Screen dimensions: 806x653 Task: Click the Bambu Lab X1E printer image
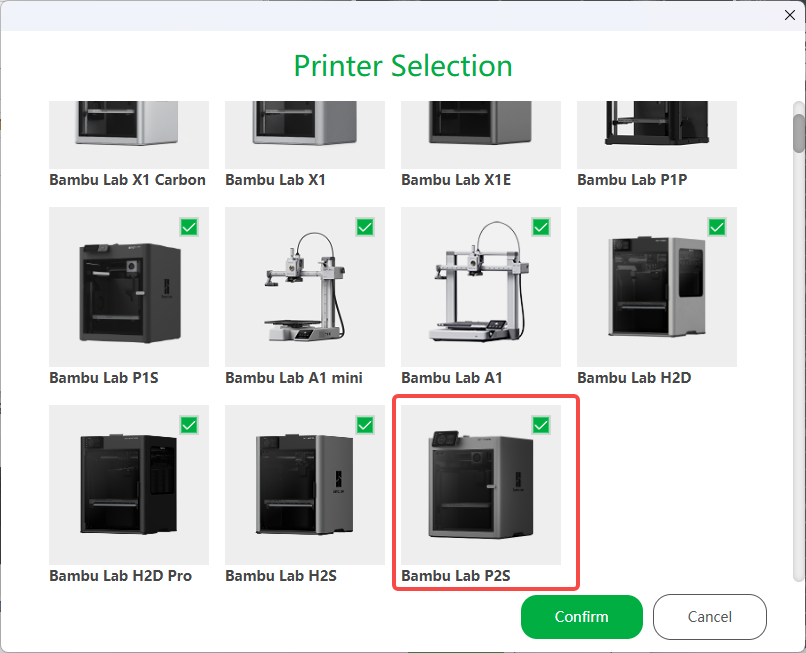[x=481, y=135]
